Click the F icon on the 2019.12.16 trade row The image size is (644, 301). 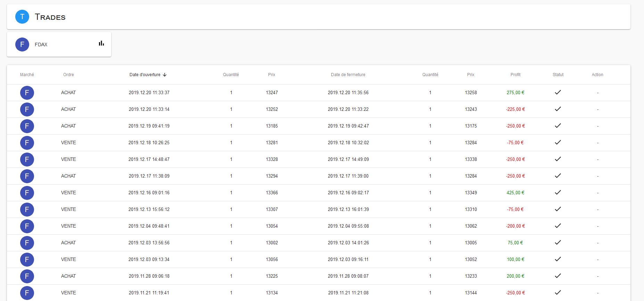tap(27, 193)
